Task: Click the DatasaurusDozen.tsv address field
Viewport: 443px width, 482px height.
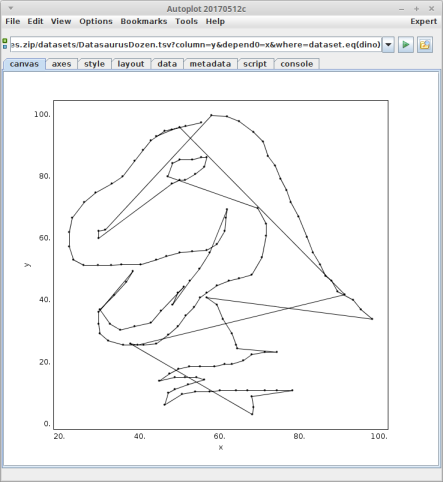Action: 196,44
